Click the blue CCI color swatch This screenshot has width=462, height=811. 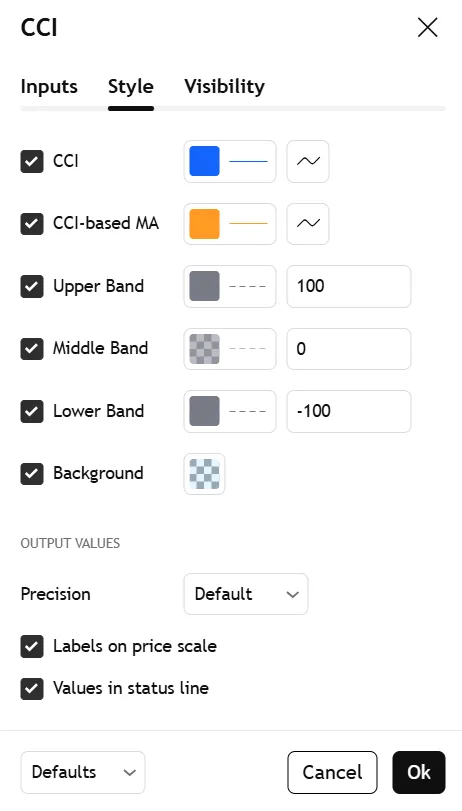coord(204,161)
